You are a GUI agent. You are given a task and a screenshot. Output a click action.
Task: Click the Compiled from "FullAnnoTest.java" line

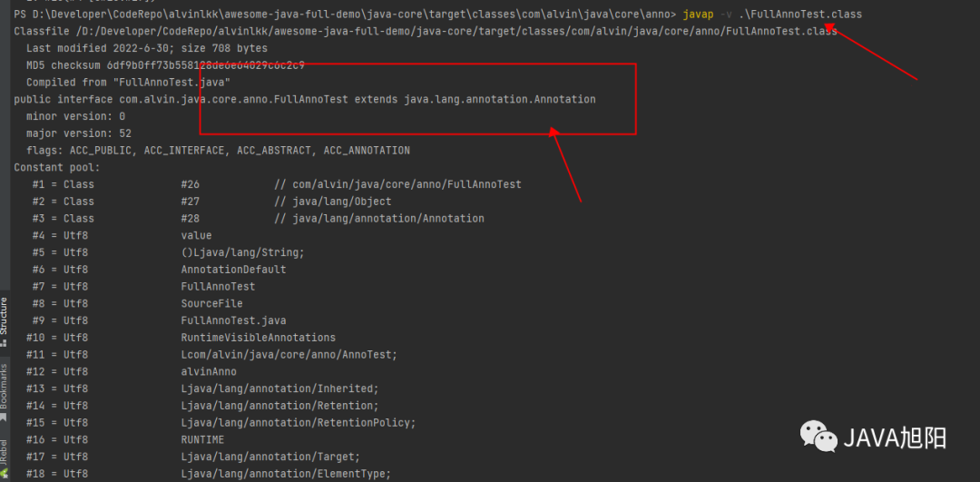128,82
